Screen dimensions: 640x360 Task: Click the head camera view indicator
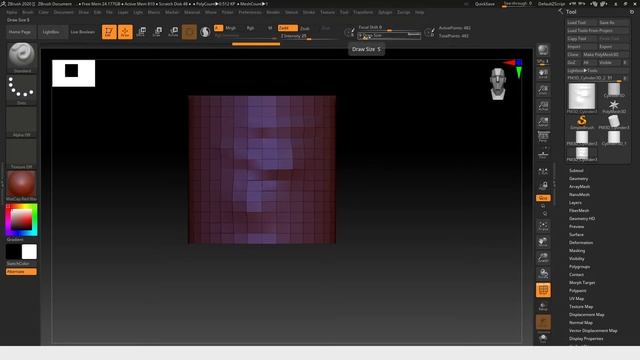coord(498,84)
